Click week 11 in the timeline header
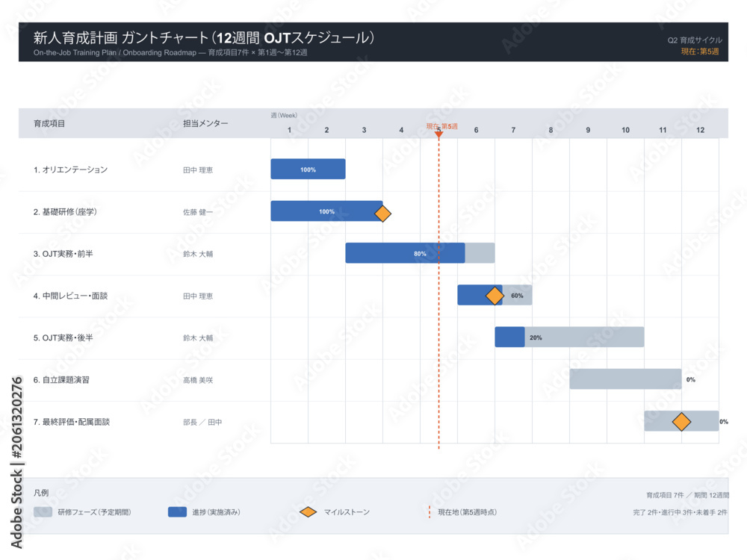This screenshot has width=747, height=560. (x=663, y=130)
